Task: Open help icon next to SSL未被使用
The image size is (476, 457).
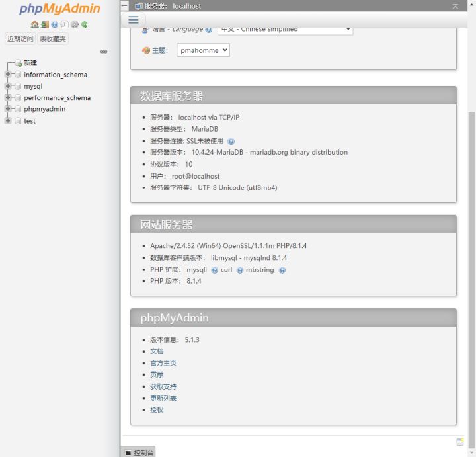Action: pyautogui.click(x=231, y=141)
